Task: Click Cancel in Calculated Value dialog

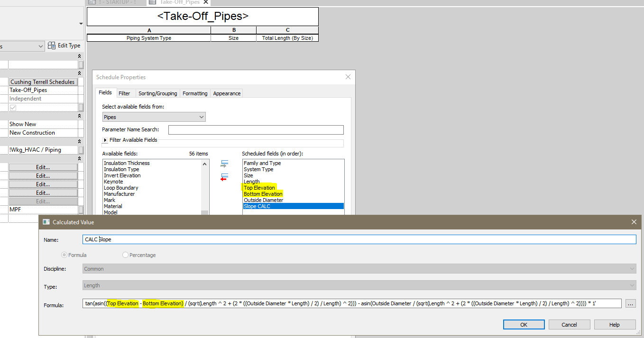Action: (569, 325)
